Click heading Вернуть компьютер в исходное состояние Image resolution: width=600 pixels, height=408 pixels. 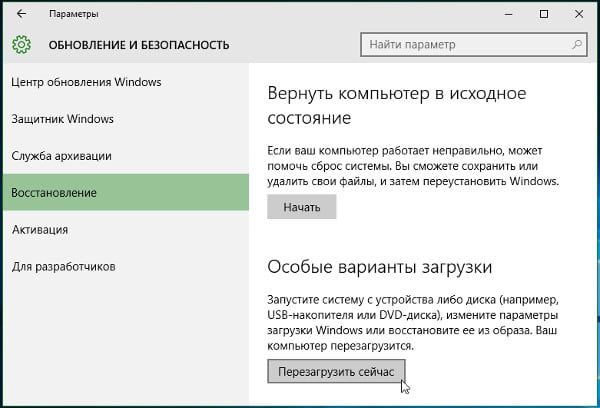(397, 106)
